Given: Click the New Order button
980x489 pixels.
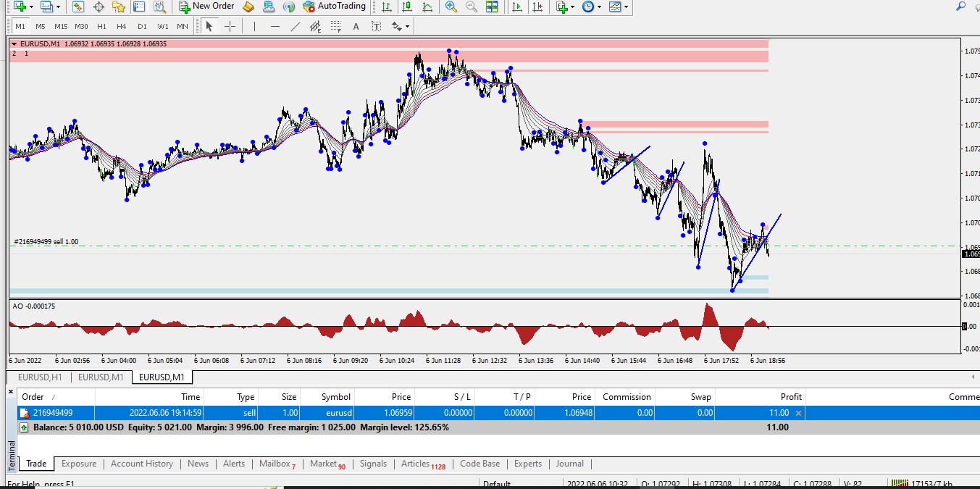Looking at the screenshot, I should (x=206, y=7).
